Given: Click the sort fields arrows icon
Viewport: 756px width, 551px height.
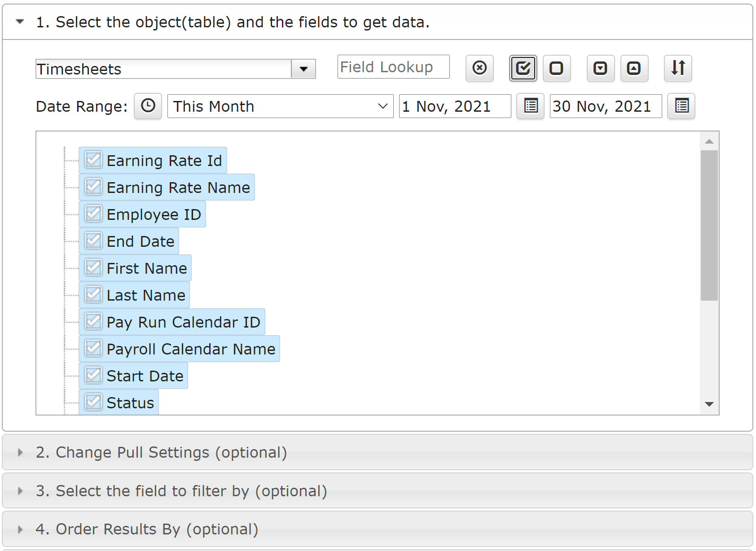Looking at the screenshot, I should pyautogui.click(x=678, y=68).
